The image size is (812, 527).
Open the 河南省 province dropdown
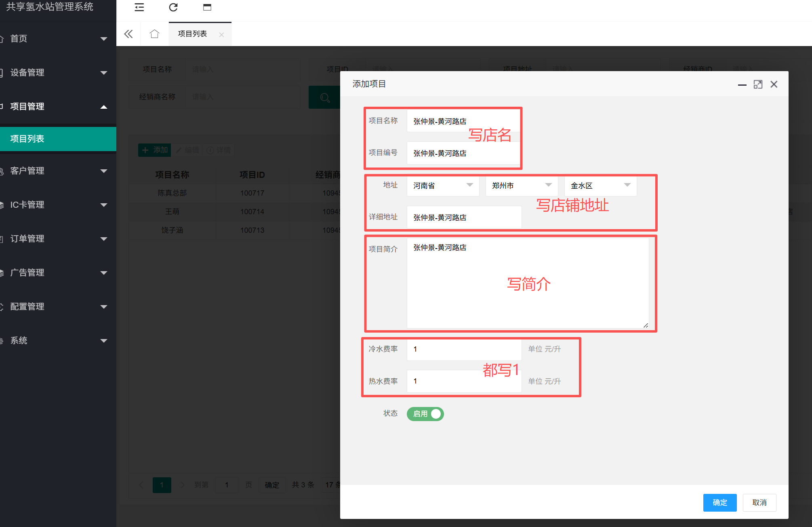[443, 186]
